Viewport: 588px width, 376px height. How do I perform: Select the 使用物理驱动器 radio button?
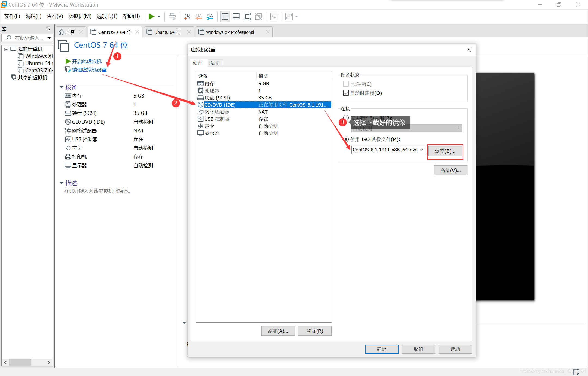(x=346, y=117)
